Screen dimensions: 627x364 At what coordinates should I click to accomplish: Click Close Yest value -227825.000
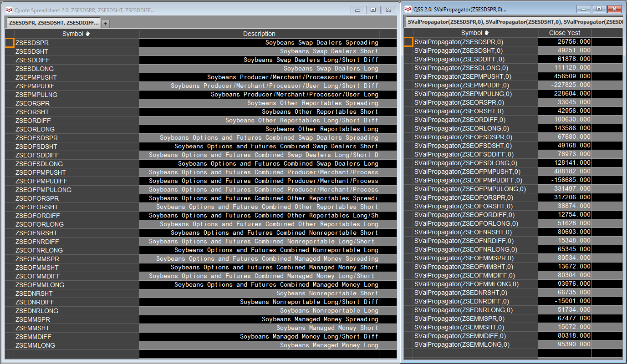point(564,85)
